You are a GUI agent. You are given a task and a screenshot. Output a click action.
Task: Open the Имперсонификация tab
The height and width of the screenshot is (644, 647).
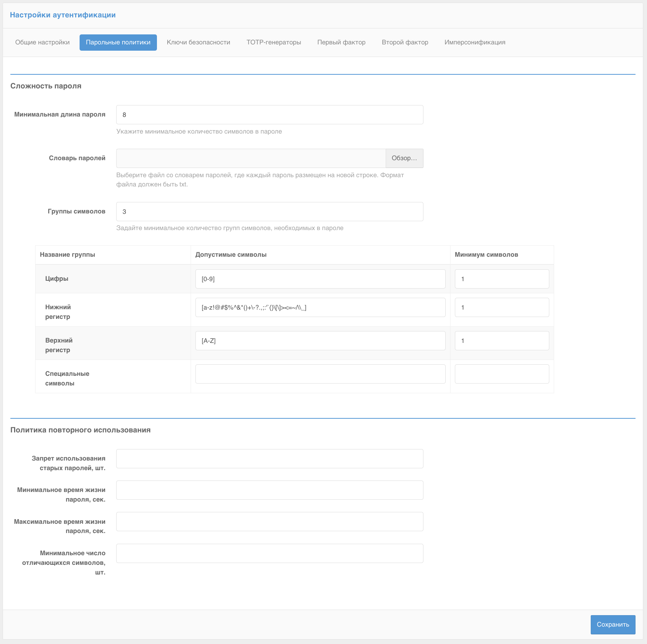475,42
